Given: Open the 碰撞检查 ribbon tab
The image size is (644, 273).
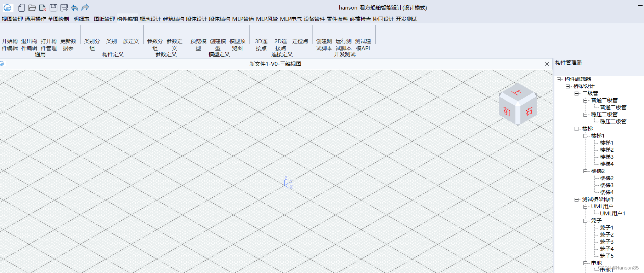Looking at the screenshot, I should point(360,19).
